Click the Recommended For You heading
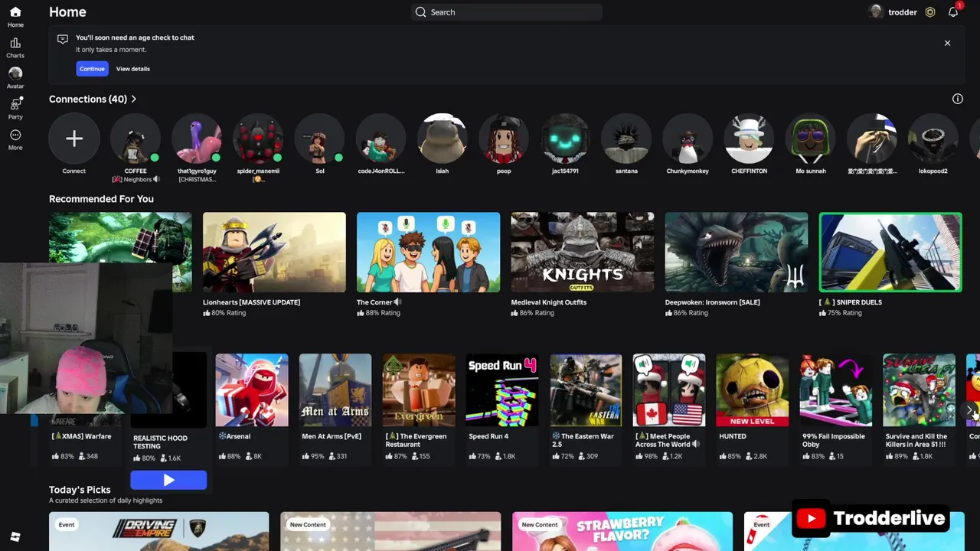This screenshot has height=551, width=980. (101, 199)
